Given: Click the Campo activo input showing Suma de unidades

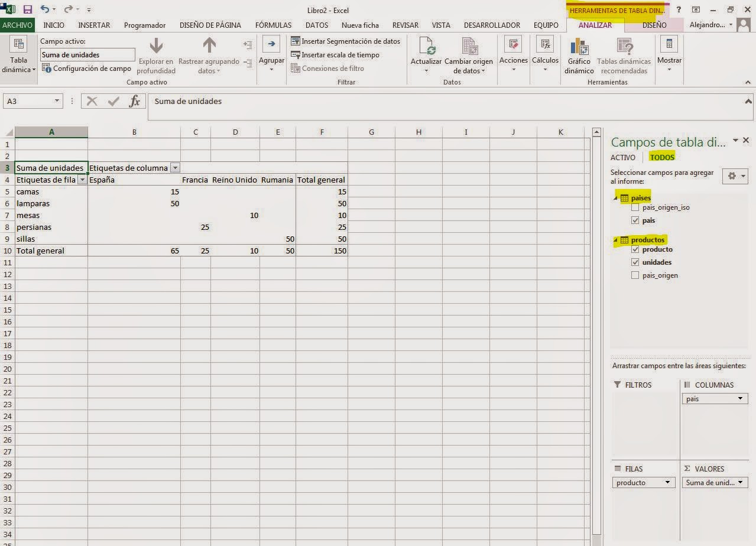Looking at the screenshot, I should [x=86, y=54].
